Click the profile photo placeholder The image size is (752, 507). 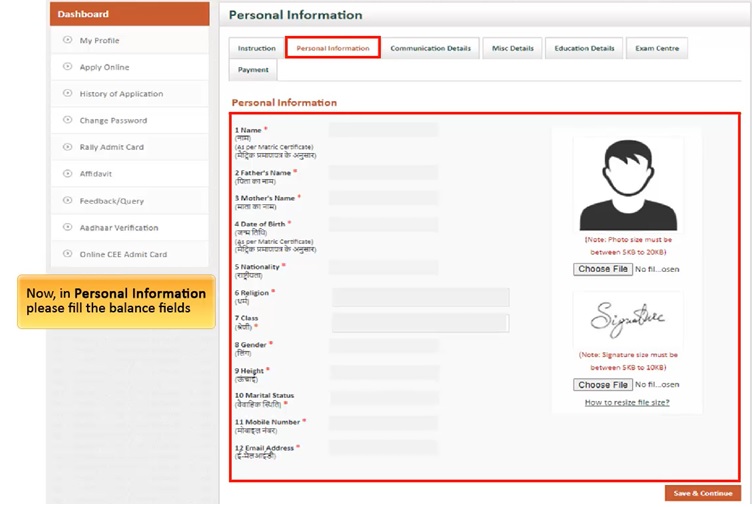click(628, 185)
